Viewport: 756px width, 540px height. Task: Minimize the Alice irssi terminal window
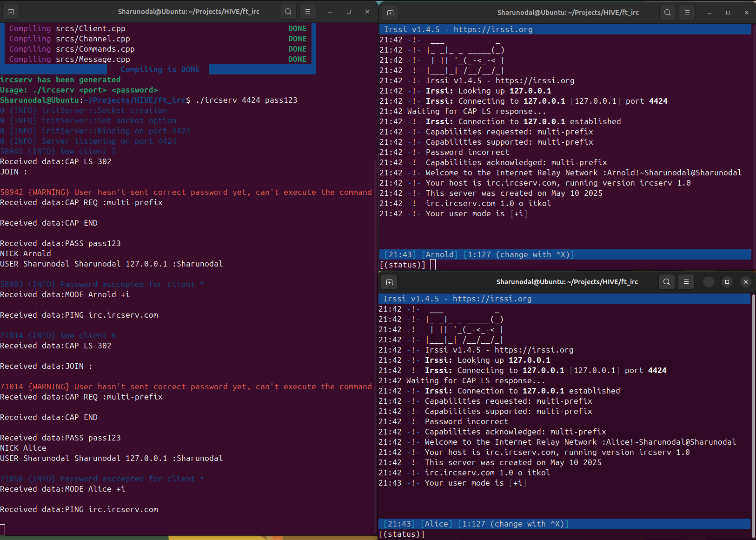click(709, 282)
